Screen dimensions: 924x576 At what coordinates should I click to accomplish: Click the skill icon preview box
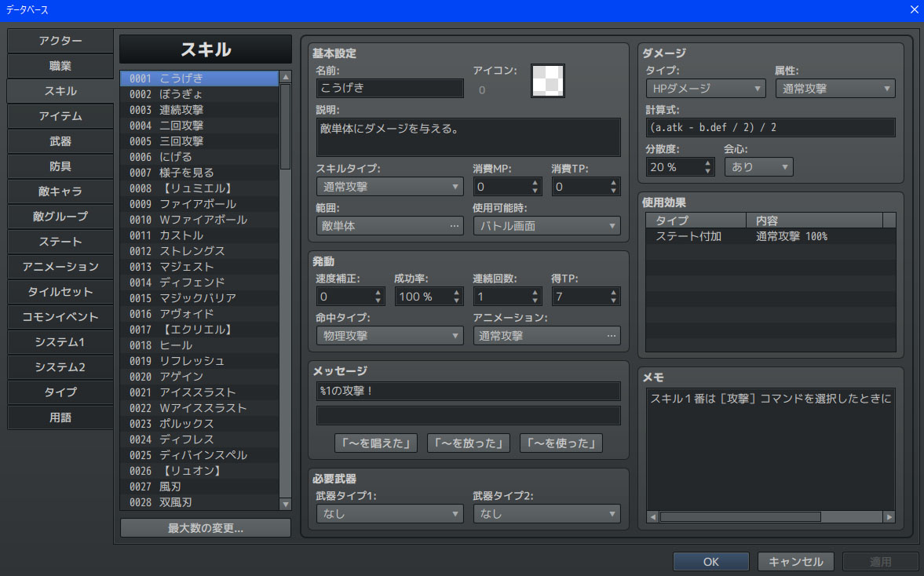[547, 82]
